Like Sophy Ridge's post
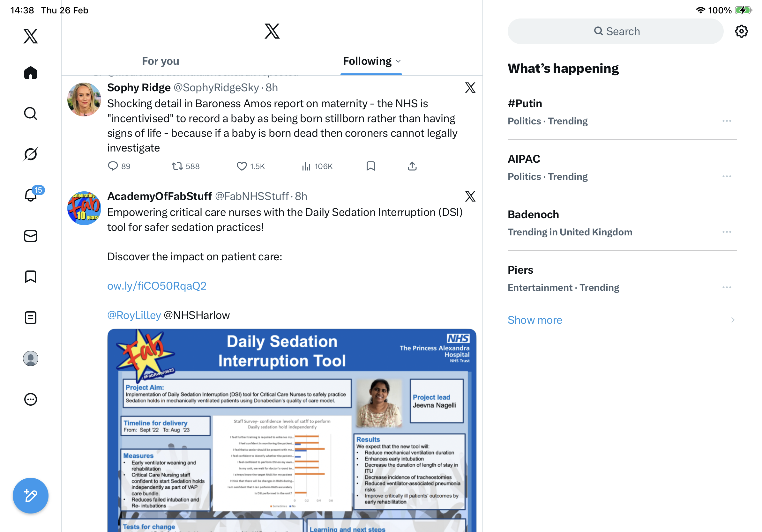Viewport: 762px width, 532px height. (242, 166)
